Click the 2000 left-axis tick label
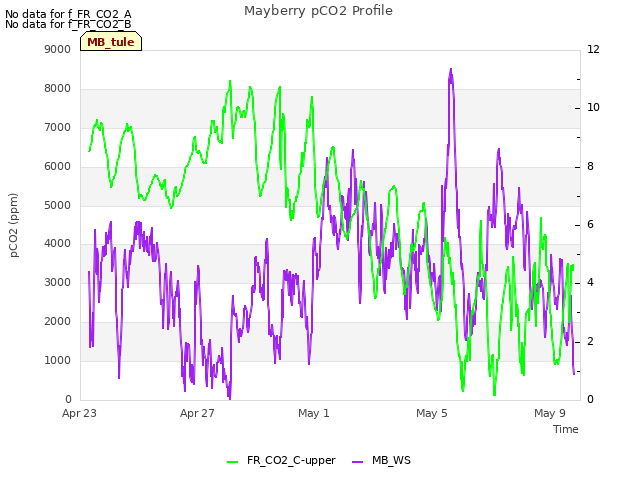Image resolution: width=640 pixels, height=480 pixels. (x=58, y=322)
